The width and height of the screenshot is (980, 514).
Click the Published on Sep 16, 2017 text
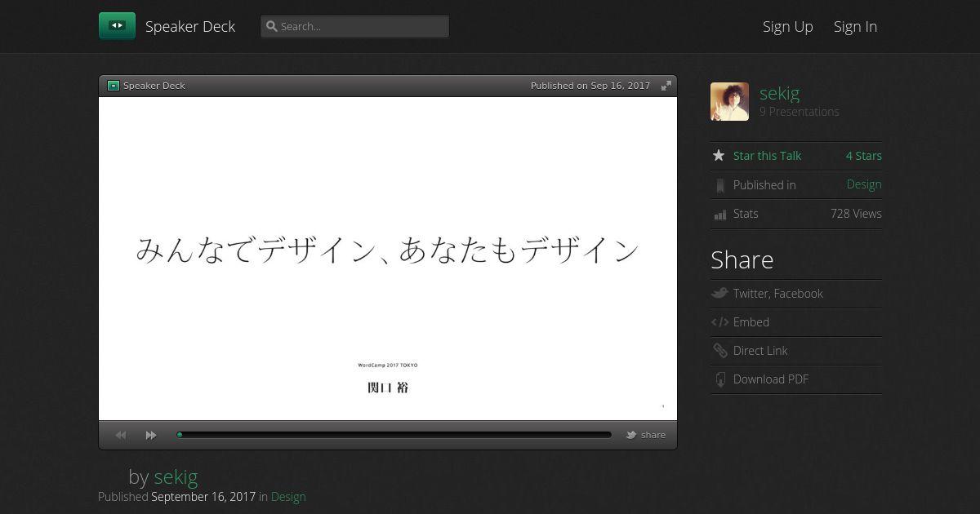pos(590,86)
